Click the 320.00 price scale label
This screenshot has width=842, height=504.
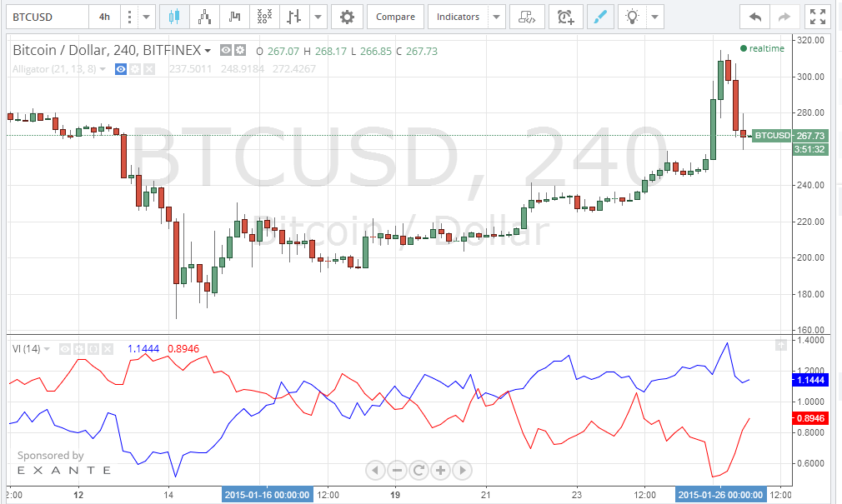811,40
